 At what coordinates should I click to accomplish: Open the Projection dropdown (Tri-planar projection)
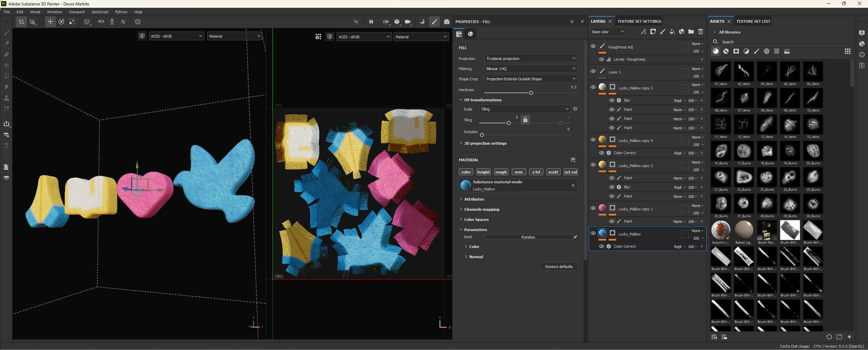coord(531,59)
